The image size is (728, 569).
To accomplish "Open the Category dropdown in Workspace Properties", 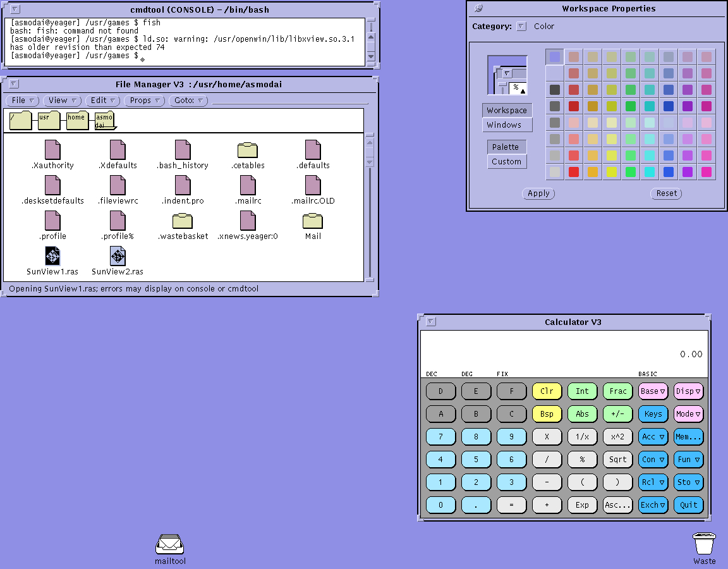I will coord(521,27).
